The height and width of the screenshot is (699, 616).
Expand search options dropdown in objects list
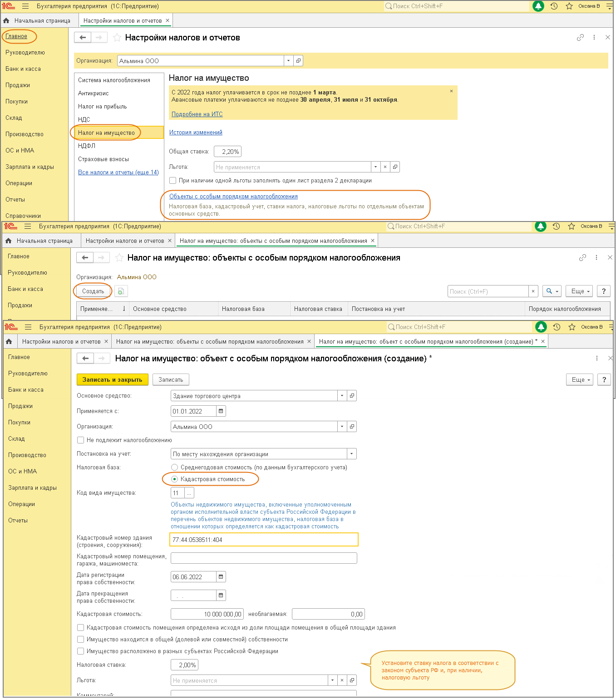(552, 291)
